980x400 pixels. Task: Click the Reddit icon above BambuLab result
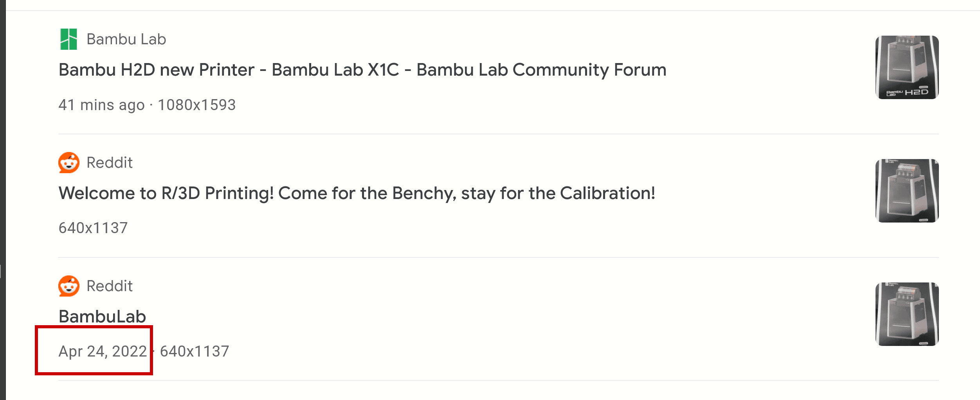point(69,286)
